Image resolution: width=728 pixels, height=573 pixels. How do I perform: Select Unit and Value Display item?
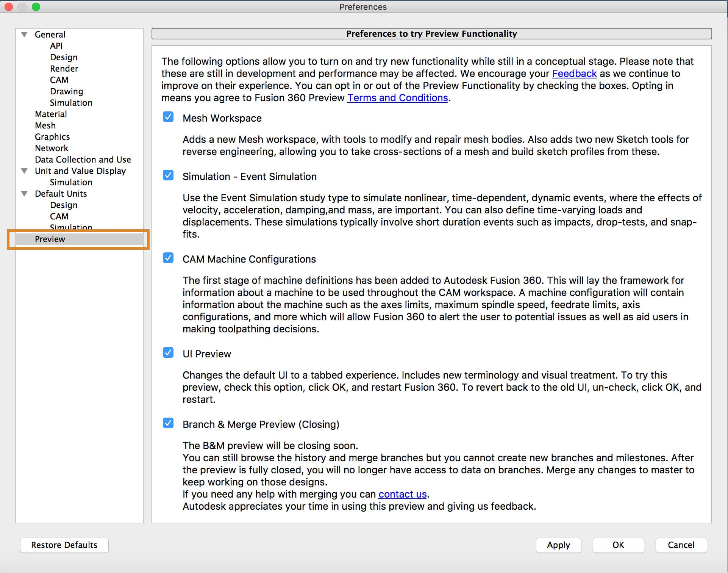pos(80,171)
